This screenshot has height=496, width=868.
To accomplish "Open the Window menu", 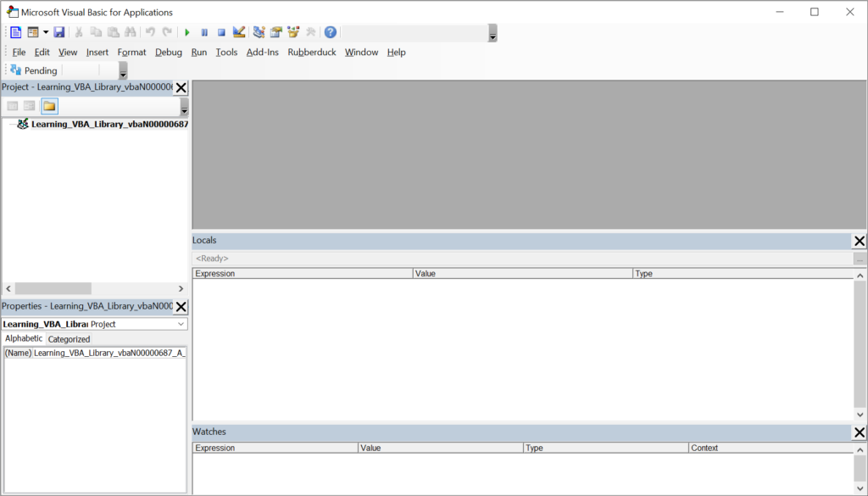I will pos(361,52).
